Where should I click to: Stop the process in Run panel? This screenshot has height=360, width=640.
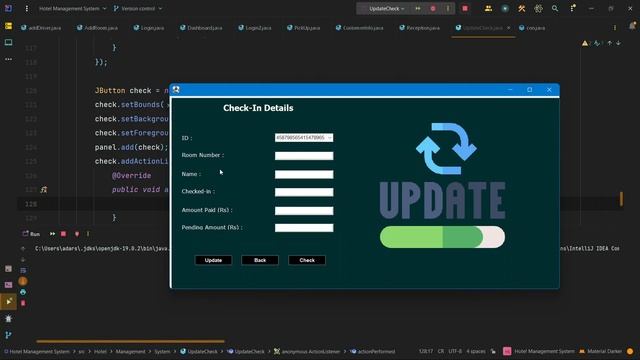coord(63,234)
